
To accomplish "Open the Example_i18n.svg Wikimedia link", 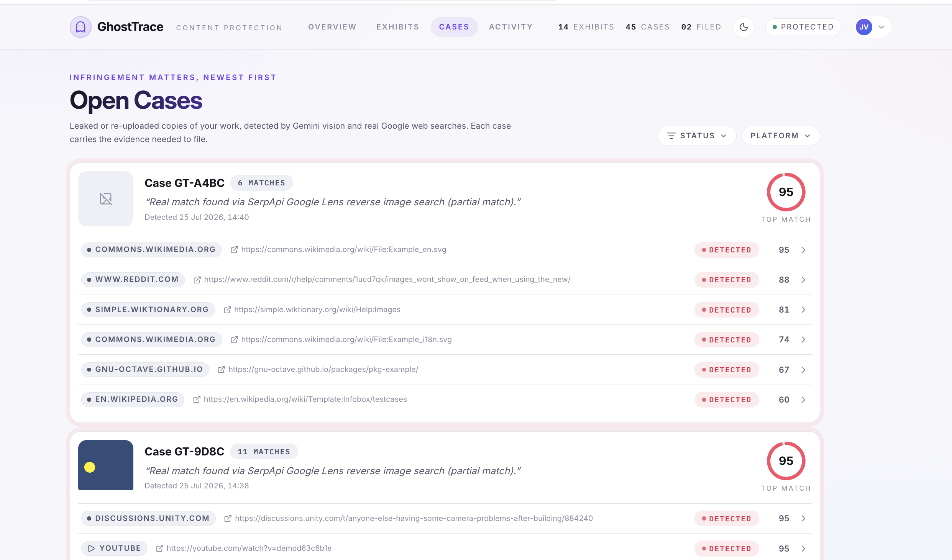I will 346,339.
